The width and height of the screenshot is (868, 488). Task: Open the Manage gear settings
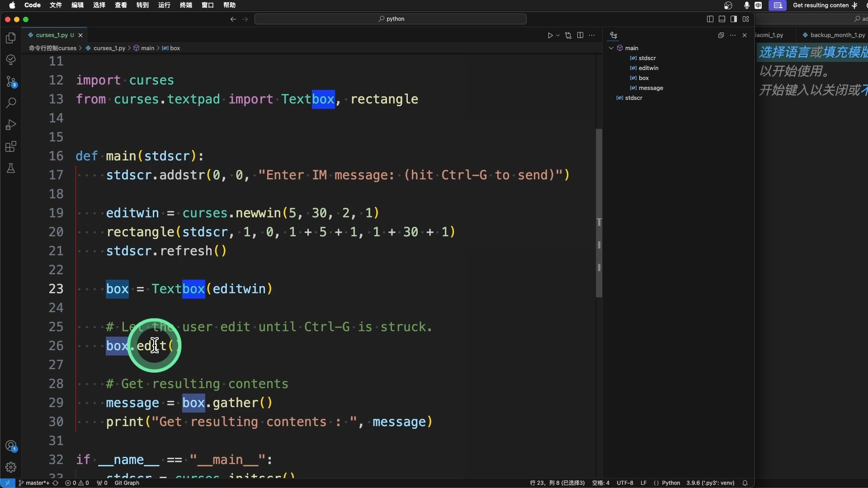(11, 467)
